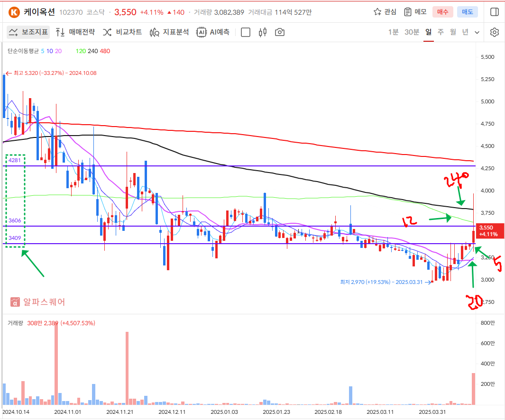Toggle the side panel layout icon
The width and height of the screenshot is (505, 420).
494,12
